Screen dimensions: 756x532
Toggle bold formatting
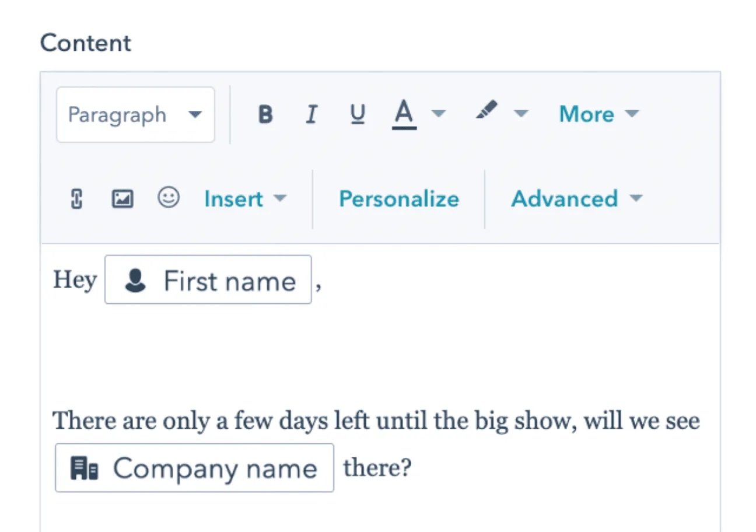click(x=265, y=114)
